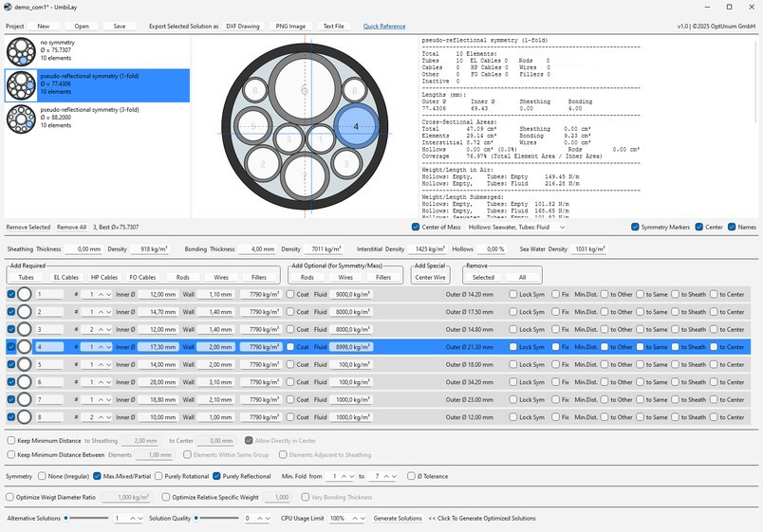Click the Open menu item
Screen dimensions: 763x532
point(82,27)
